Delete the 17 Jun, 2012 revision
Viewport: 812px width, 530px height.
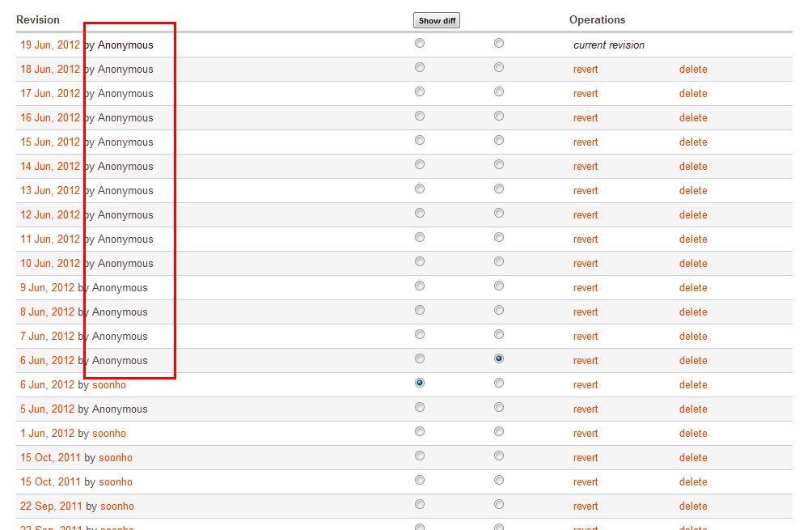[692, 94]
